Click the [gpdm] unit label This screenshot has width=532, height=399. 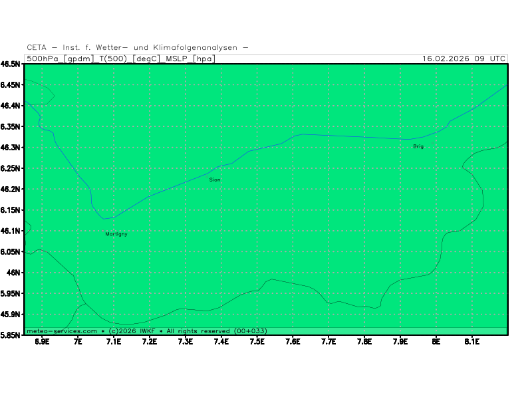click(79, 59)
